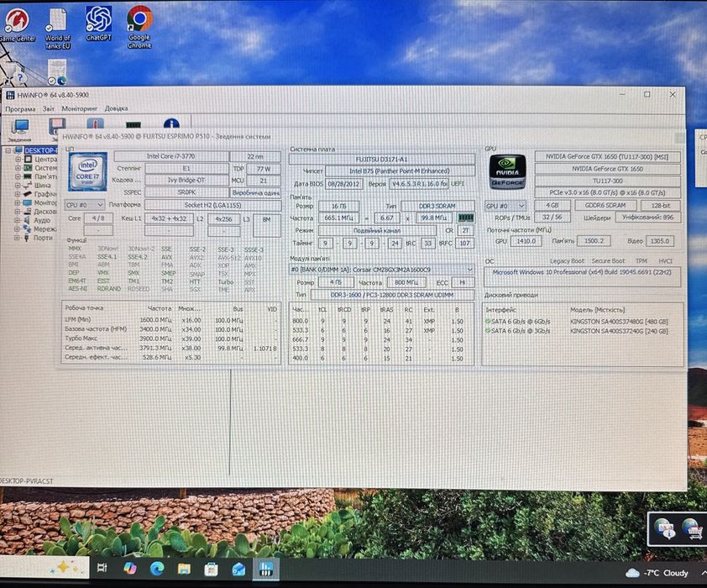
Task: Select the Мережа tree item
Action: pyautogui.click(x=45, y=229)
